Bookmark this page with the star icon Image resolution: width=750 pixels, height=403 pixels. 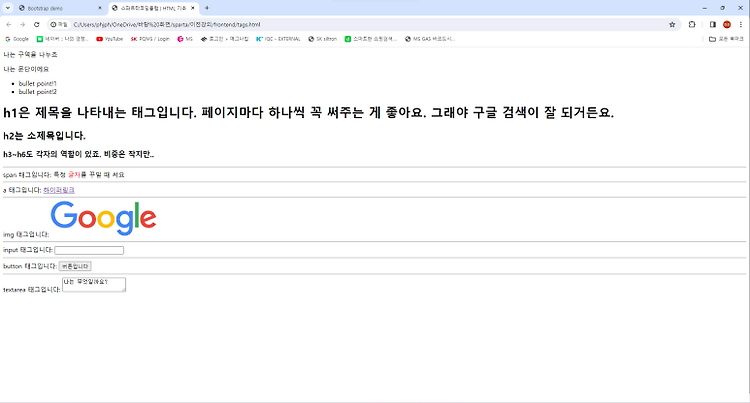672,24
